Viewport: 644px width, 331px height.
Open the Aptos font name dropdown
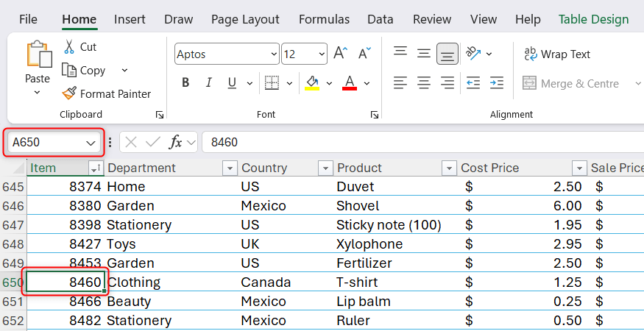point(274,54)
